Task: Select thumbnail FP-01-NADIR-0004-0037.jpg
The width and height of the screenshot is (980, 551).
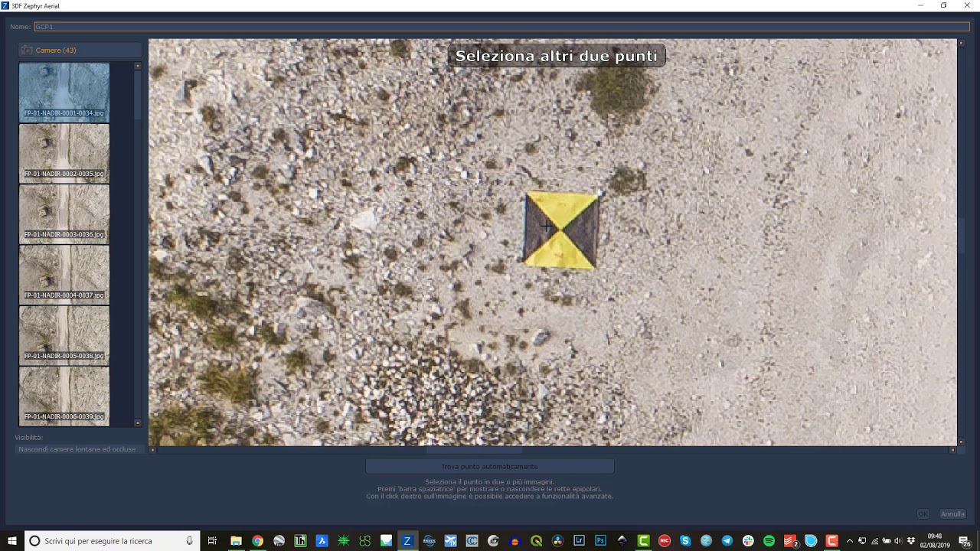Action: (64, 275)
